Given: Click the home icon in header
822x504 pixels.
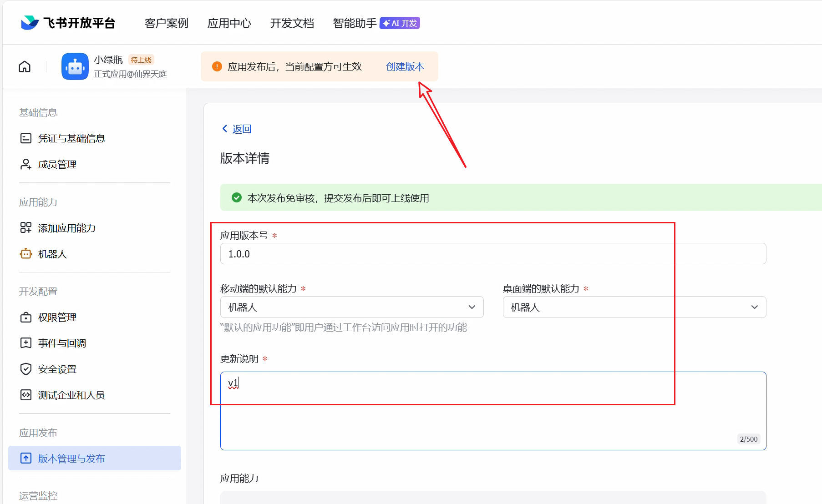Looking at the screenshot, I should click(x=25, y=67).
